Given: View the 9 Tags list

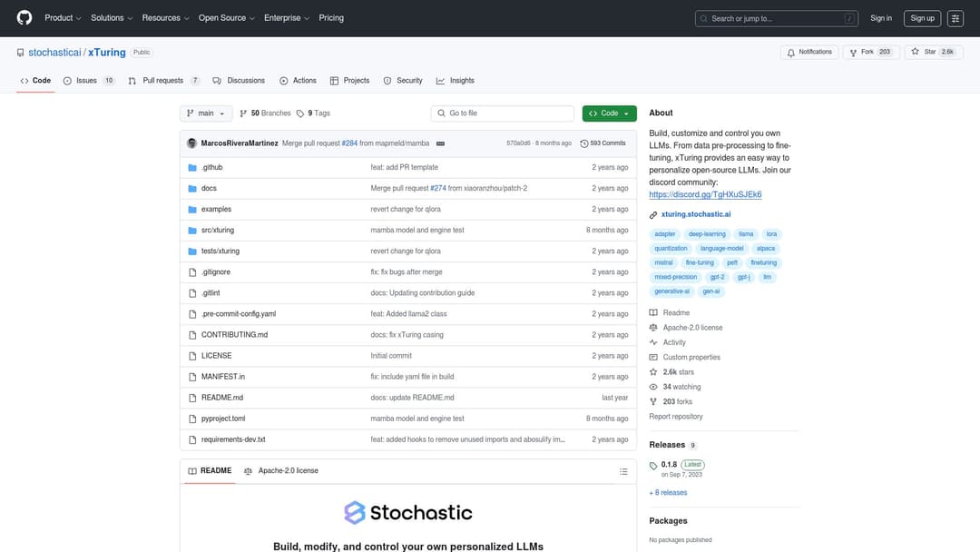Looking at the screenshot, I should pyautogui.click(x=313, y=113).
